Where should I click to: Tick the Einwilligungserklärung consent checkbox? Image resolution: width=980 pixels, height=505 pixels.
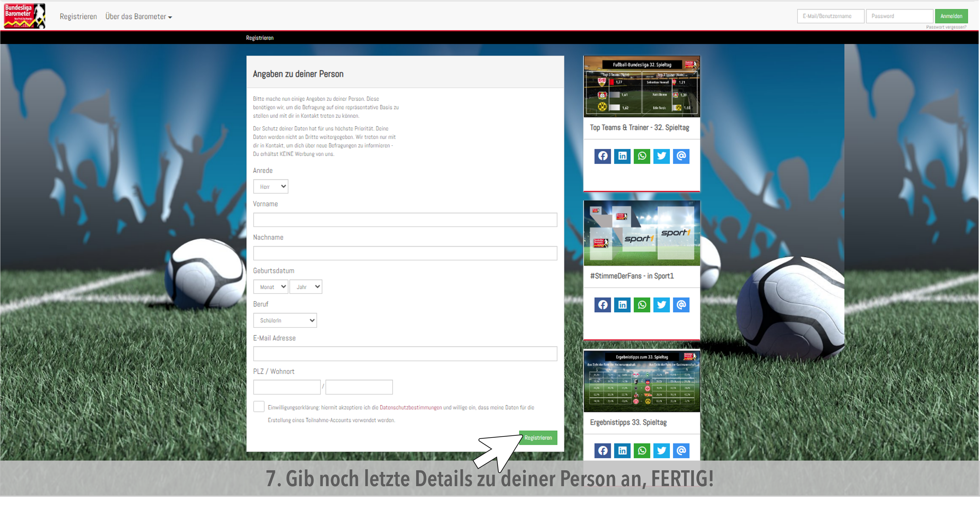pyautogui.click(x=259, y=406)
